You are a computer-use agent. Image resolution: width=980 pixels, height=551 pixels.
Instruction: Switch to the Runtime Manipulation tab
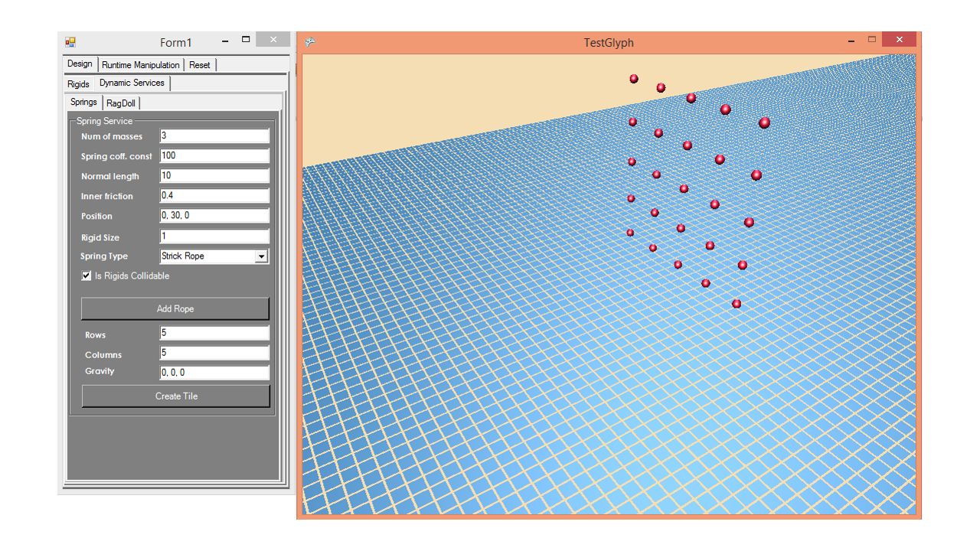click(x=142, y=64)
